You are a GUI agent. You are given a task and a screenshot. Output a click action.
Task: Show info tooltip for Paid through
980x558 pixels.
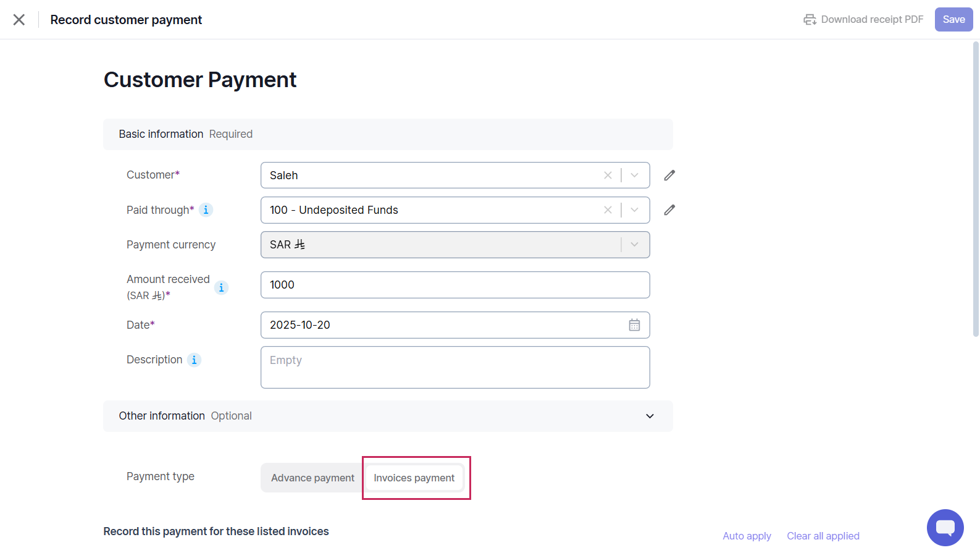click(206, 210)
